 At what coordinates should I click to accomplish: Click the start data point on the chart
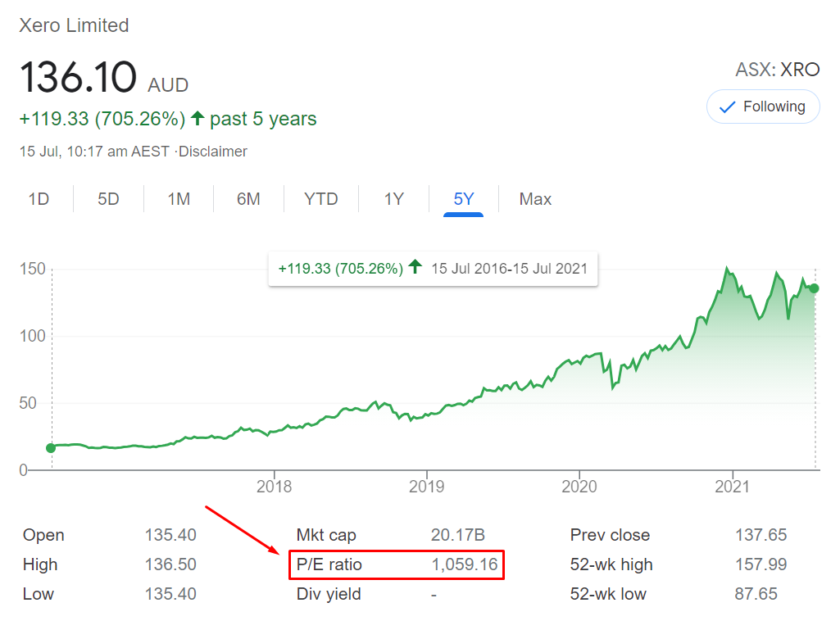pyautogui.click(x=51, y=448)
